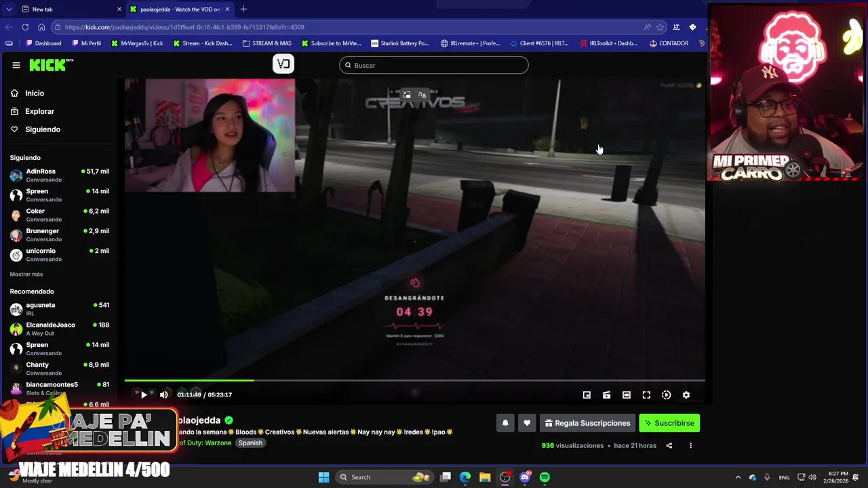Open the Warzone category link
The height and width of the screenshot is (488, 868).
coord(205,443)
